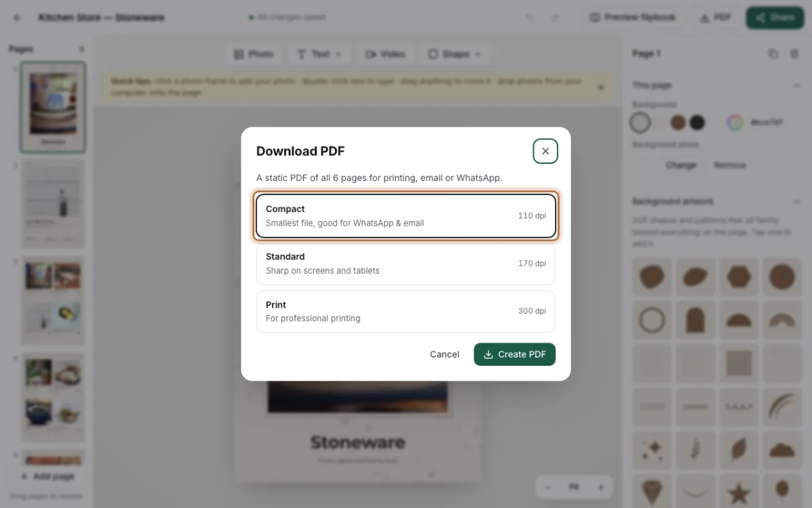The height and width of the screenshot is (508, 812).
Task: Add the star shape artwork
Action: click(x=738, y=490)
